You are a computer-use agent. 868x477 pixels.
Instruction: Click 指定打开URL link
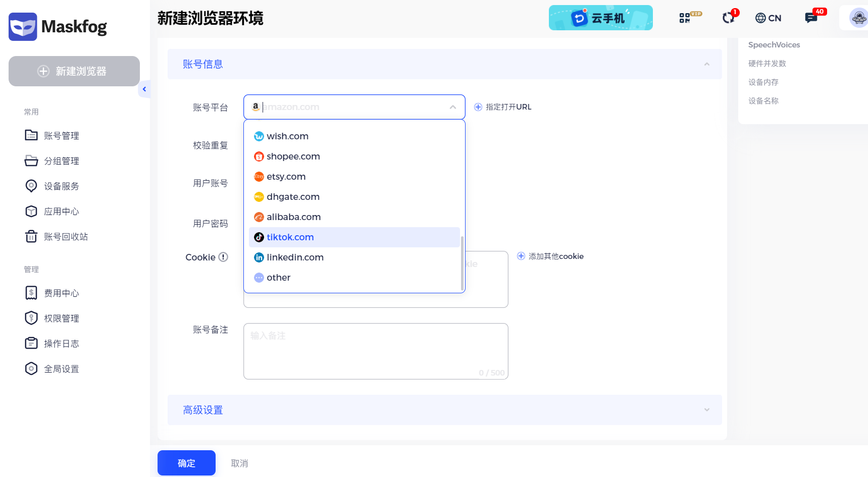[508, 107]
